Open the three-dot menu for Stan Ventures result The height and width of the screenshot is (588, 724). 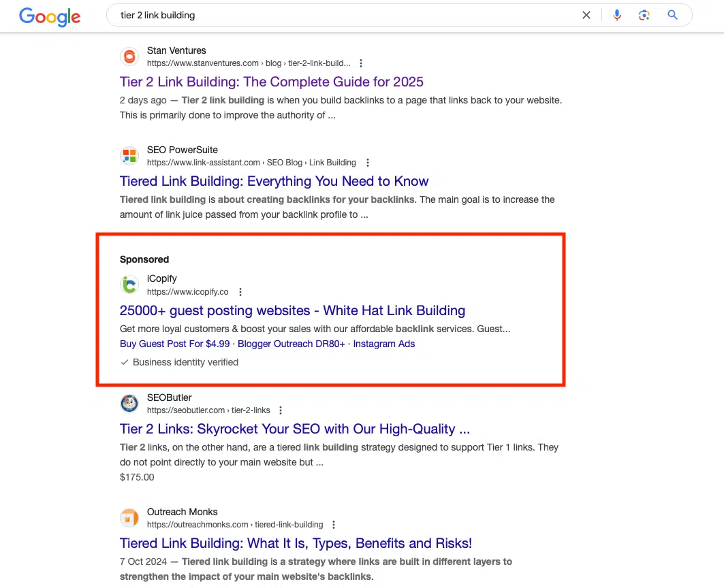click(x=361, y=63)
